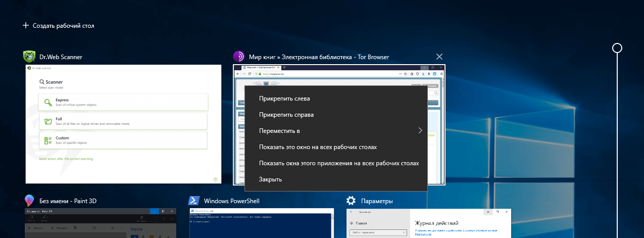Click "Мир книг » Электронная библиотека - Tor Browser" title

pyautogui.click(x=319, y=57)
